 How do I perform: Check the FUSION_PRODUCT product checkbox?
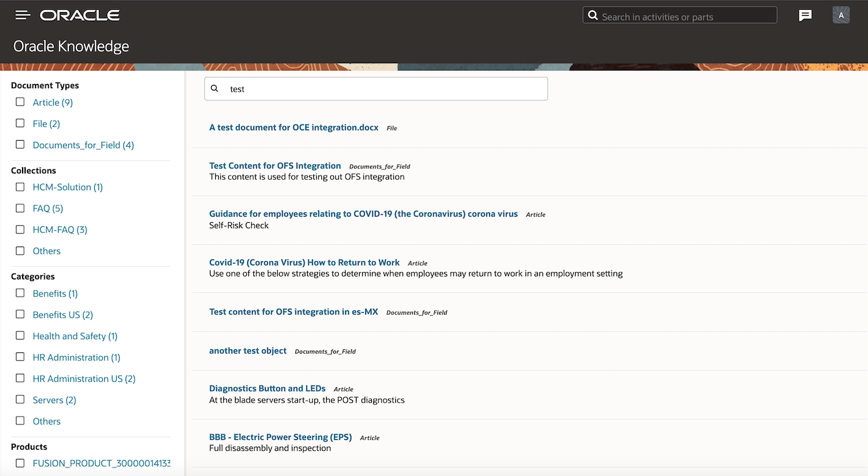pyautogui.click(x=20, y=463)
